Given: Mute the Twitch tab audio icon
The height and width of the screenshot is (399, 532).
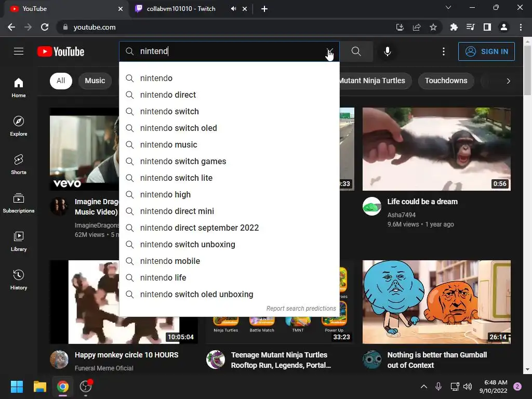Looking at the screenshot, I should 233,9.
